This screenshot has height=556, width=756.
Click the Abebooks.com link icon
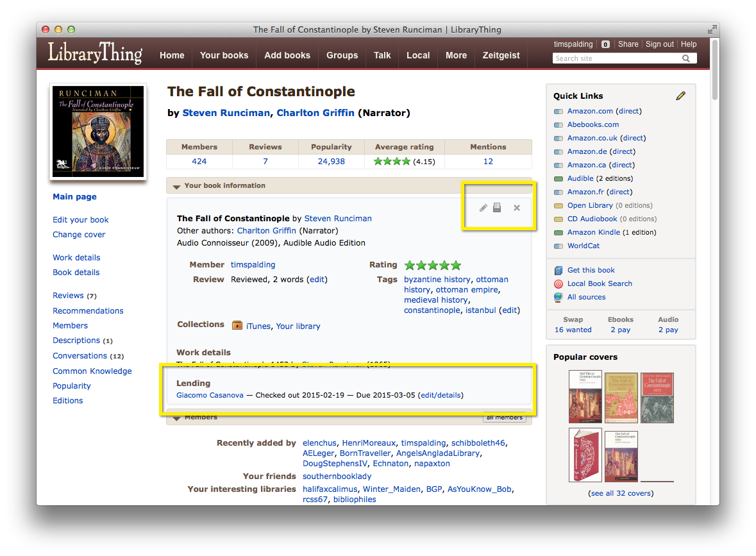click(559, 125)
